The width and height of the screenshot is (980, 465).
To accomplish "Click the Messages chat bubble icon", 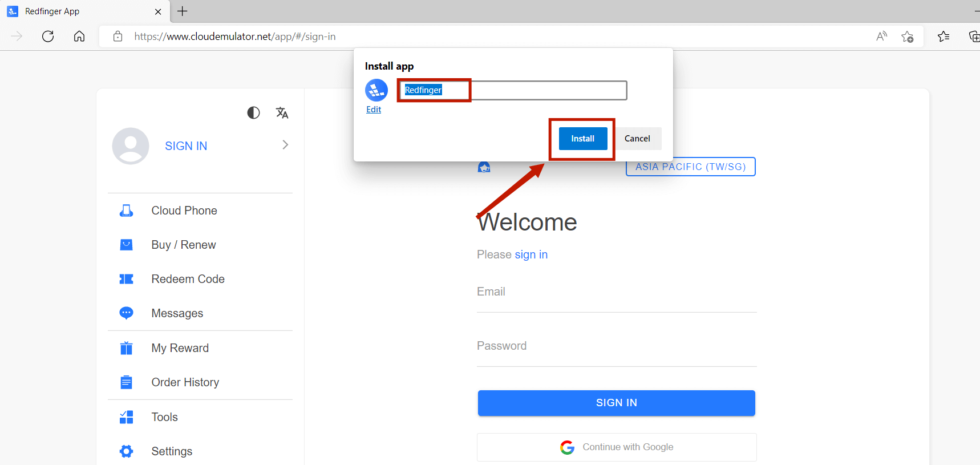I will [126, 313].
